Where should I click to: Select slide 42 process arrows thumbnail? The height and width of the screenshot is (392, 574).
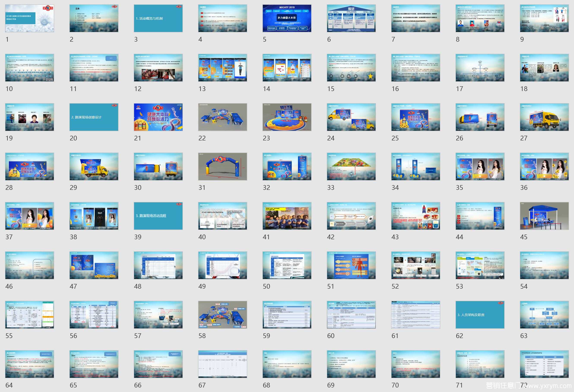tap(351, 216)
